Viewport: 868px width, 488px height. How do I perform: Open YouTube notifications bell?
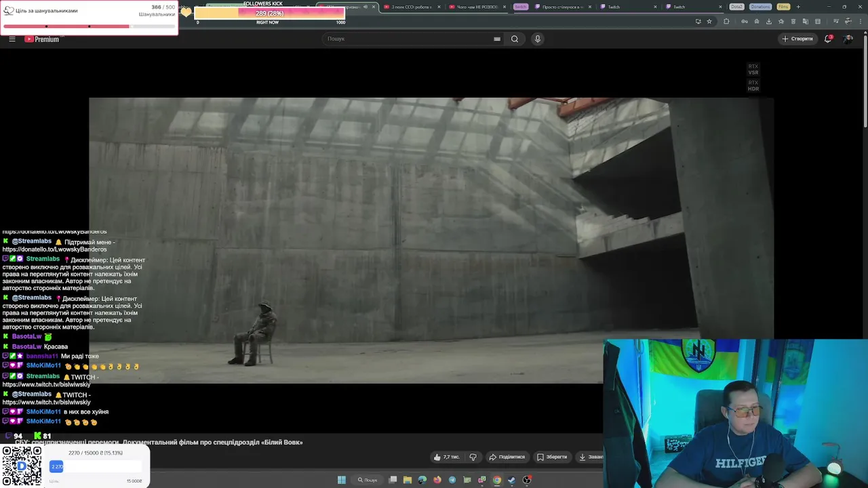828,39
